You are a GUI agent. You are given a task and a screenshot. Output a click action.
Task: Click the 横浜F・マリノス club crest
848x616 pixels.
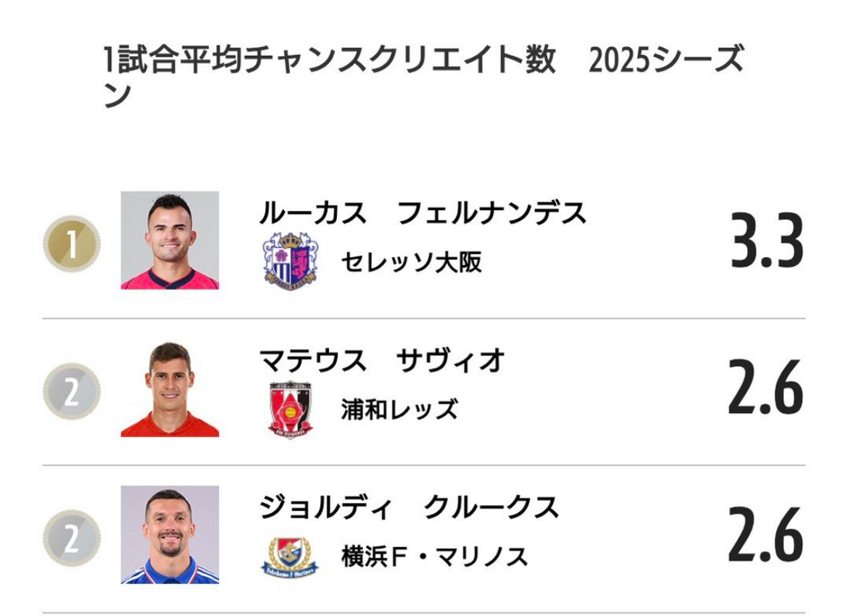coord(290,556)
